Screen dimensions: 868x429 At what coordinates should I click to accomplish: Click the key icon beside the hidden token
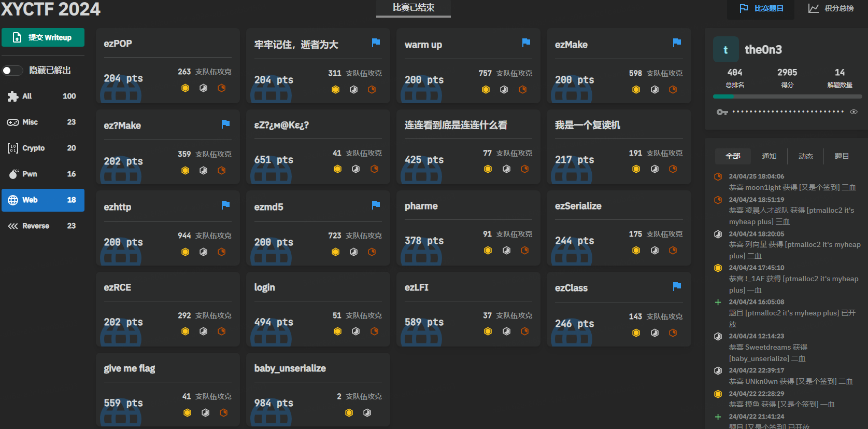(722, 112)
